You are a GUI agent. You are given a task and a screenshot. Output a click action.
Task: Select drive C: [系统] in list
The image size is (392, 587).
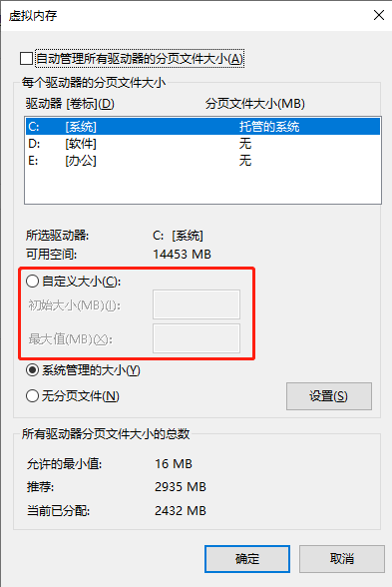click(x=202, y=127)
